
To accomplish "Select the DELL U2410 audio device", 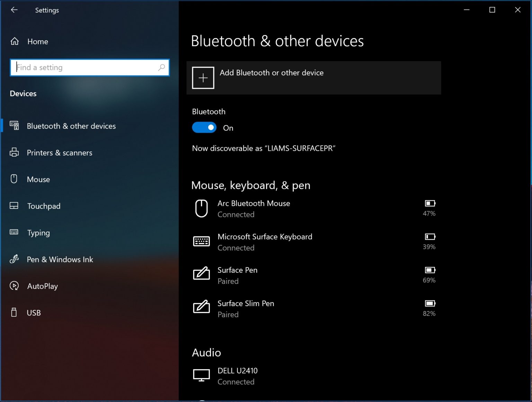I will point(237,376).
